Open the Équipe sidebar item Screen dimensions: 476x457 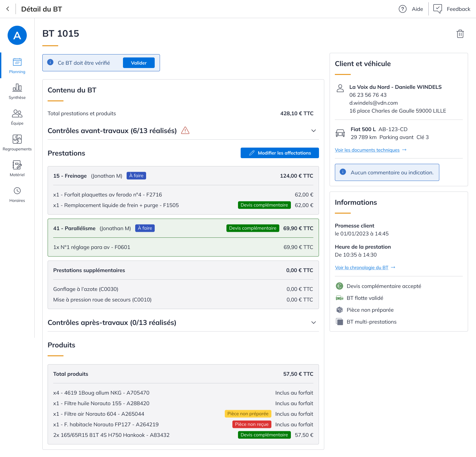click(x=17, y=117)
